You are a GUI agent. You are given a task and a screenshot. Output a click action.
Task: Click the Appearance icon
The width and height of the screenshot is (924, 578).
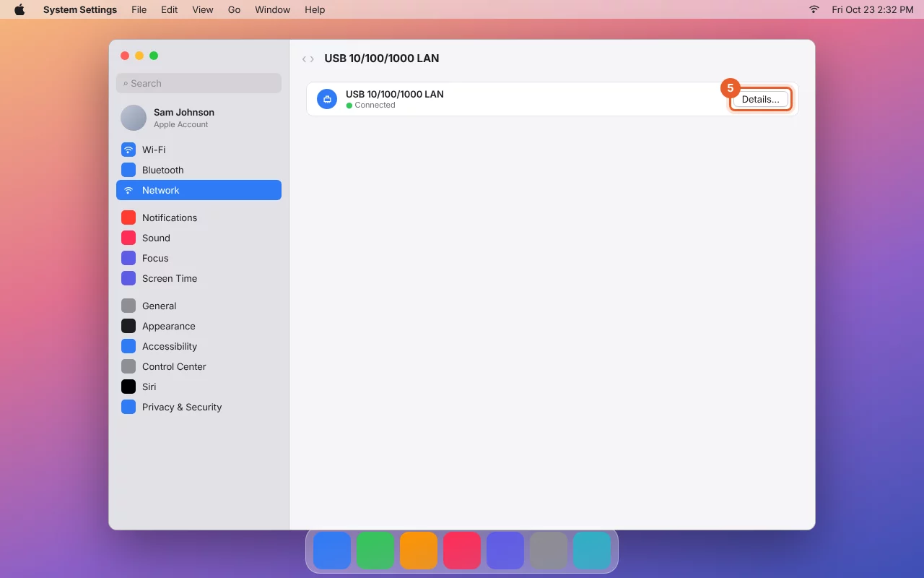coord(128,326)
